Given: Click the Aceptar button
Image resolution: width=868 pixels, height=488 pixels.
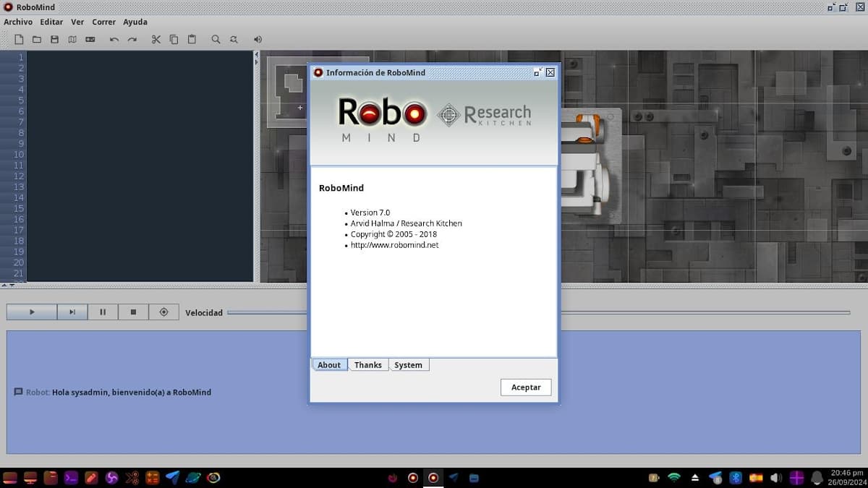Looking at the screenshot, I should (x=526, y=388).
